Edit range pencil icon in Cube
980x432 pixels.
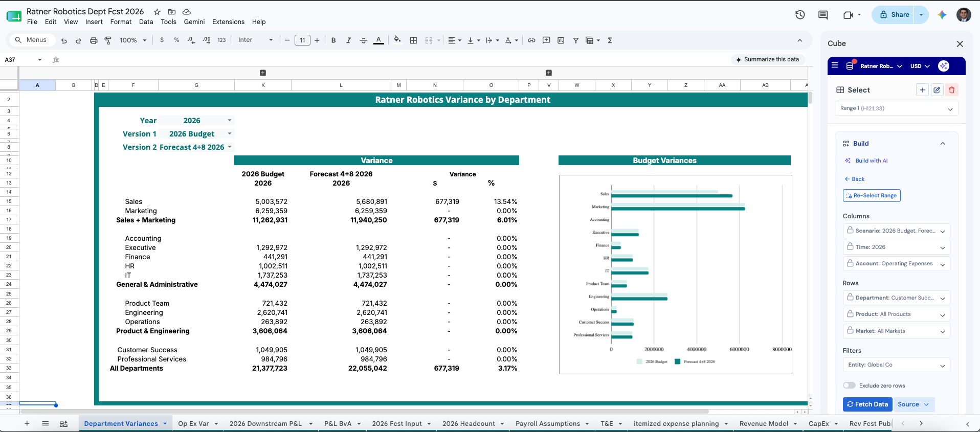click(937, 90)
